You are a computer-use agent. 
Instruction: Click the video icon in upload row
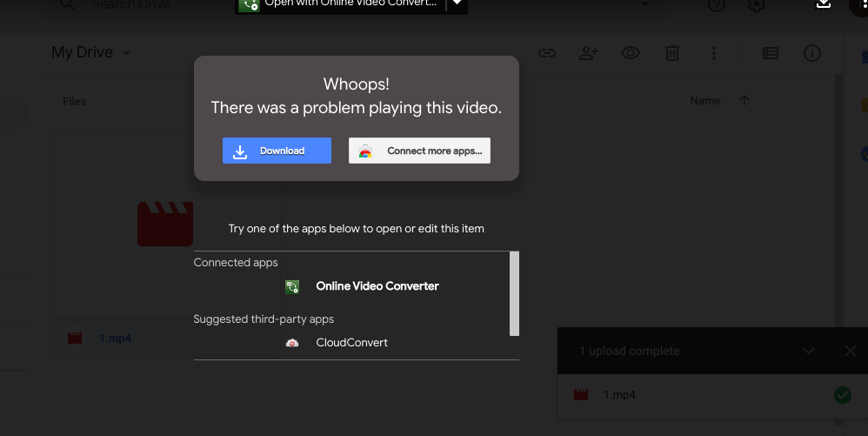point(581,394)
